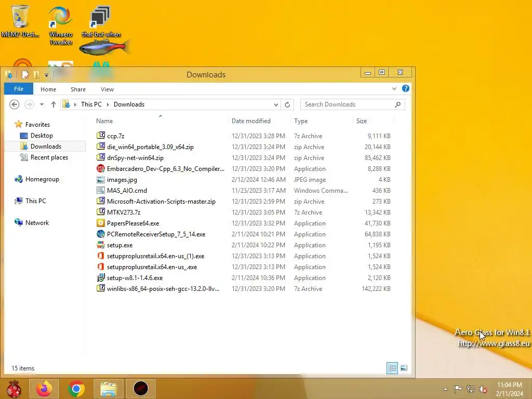Open Explorer help question mark
Image resolution: width=532 pixels, height=399 pixels.
[x=405, y=88]
